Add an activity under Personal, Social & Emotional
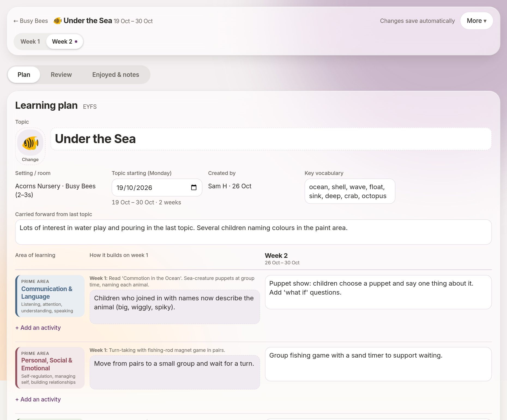This screenshot has width=507, height=420. [38, 399]
